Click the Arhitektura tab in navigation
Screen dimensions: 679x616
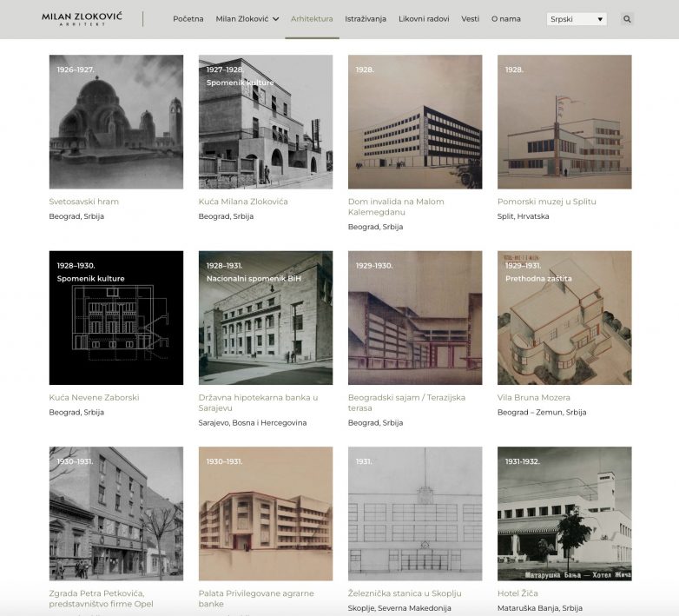click(312, 18)
